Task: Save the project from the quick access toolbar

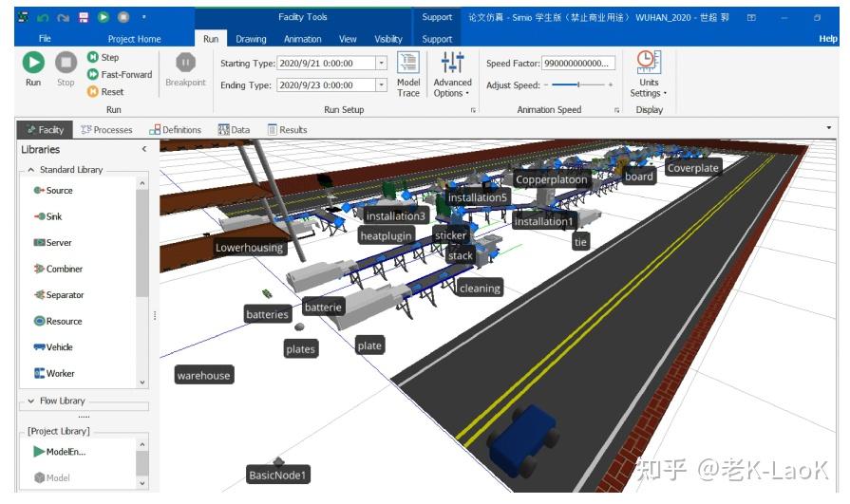Action: [x=84, y=17]
